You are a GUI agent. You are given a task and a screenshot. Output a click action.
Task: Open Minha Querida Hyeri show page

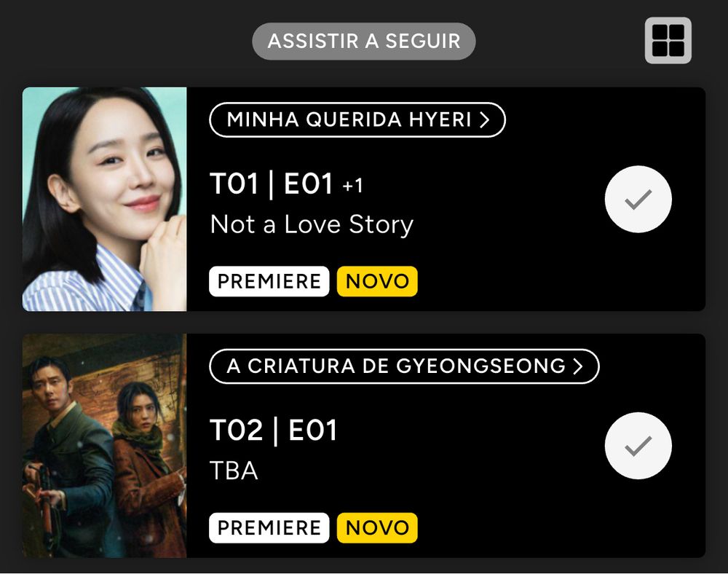pos(357,119)
